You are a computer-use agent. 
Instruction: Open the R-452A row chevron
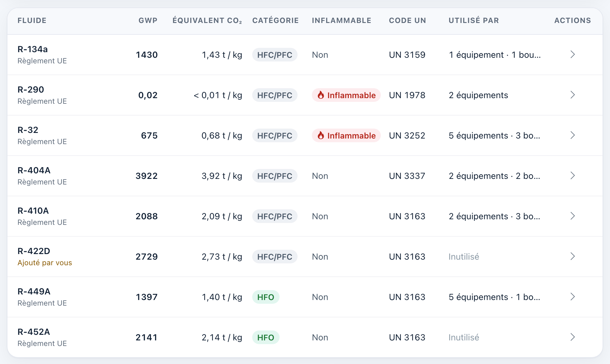tap(573, 337)
